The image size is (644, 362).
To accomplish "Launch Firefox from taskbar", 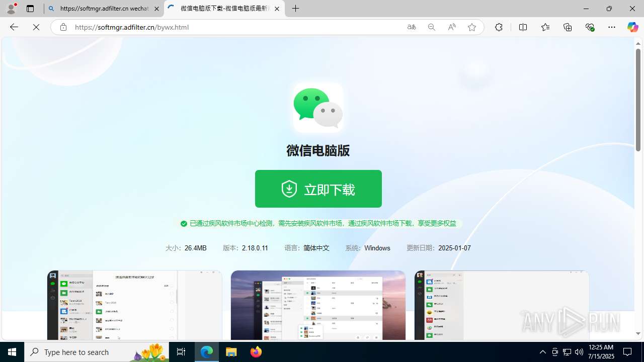I will [256, 352].
